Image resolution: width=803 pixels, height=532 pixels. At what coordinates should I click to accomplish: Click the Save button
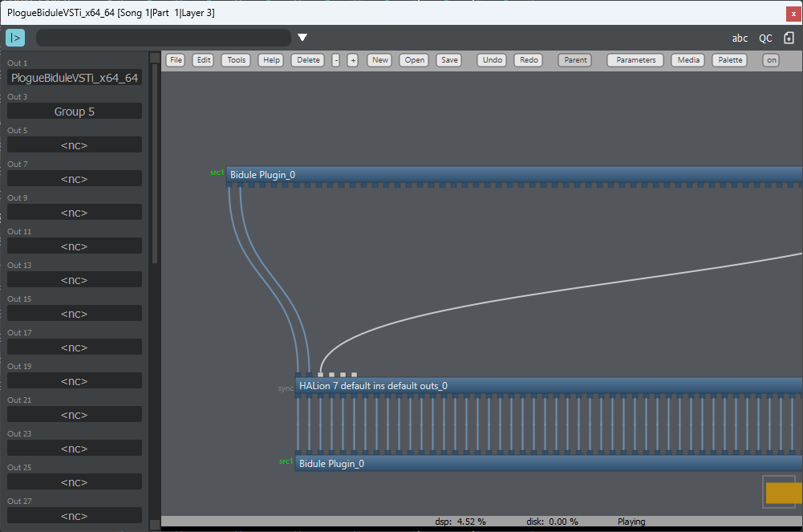pyautogui.click(x=449, y=60)
